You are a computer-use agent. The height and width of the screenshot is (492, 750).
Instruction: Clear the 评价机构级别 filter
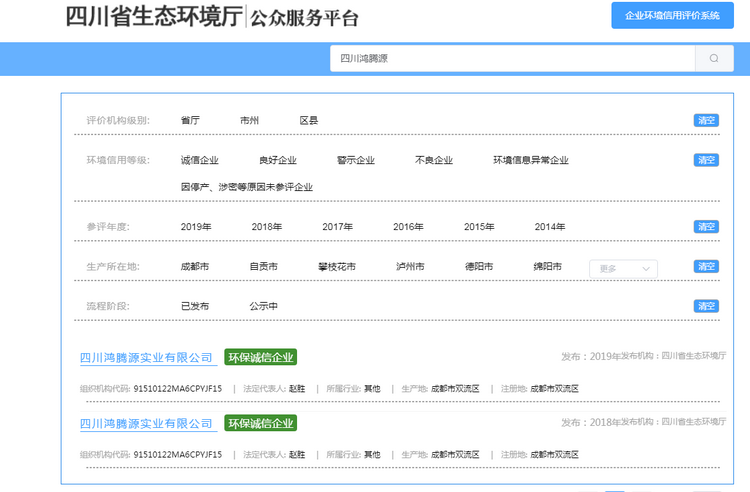(x=706, y=120)
